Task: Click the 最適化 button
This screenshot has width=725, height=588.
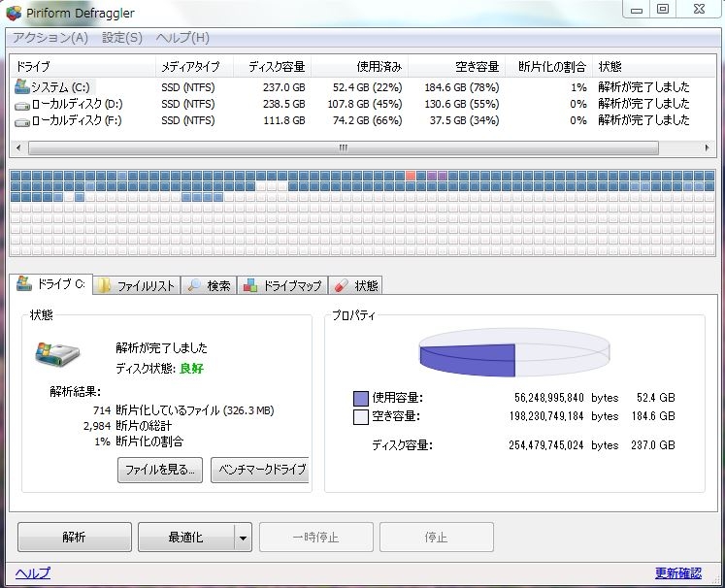Action: click(x=186, y=537)
